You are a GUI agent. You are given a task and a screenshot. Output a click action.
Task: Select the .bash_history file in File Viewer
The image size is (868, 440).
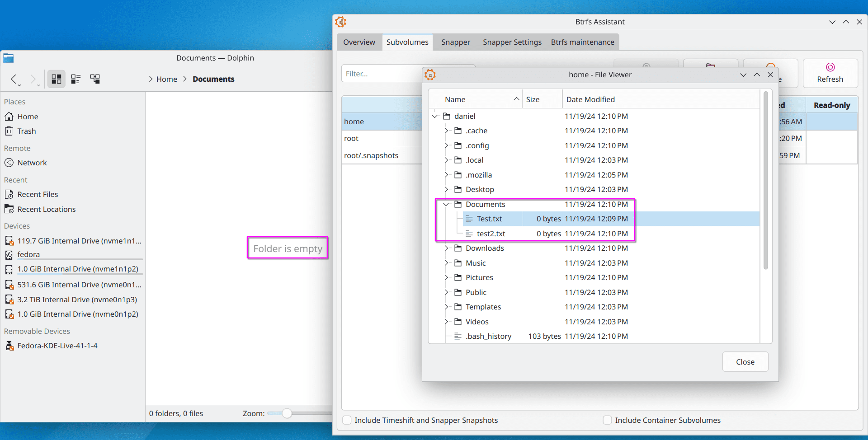point(488,336)
